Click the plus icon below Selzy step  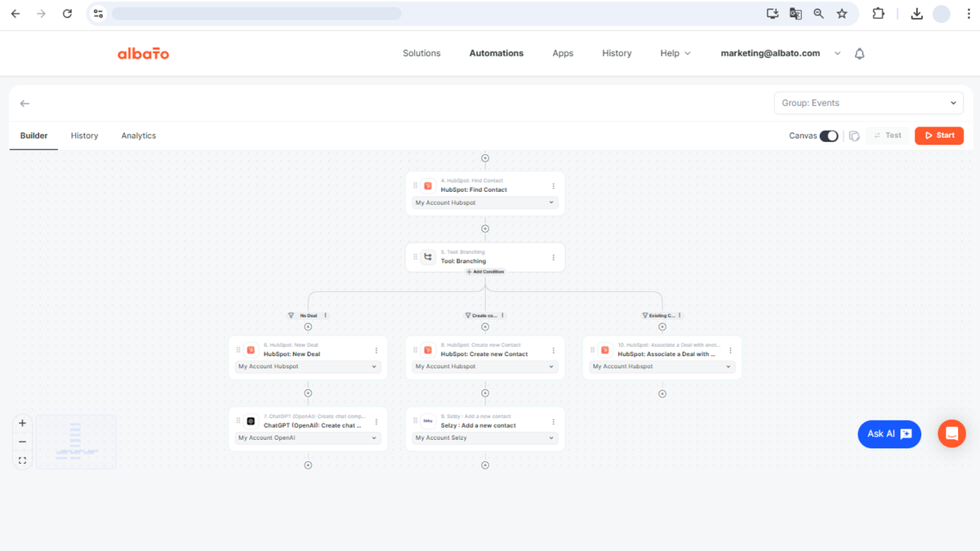(x=485, y=464)
